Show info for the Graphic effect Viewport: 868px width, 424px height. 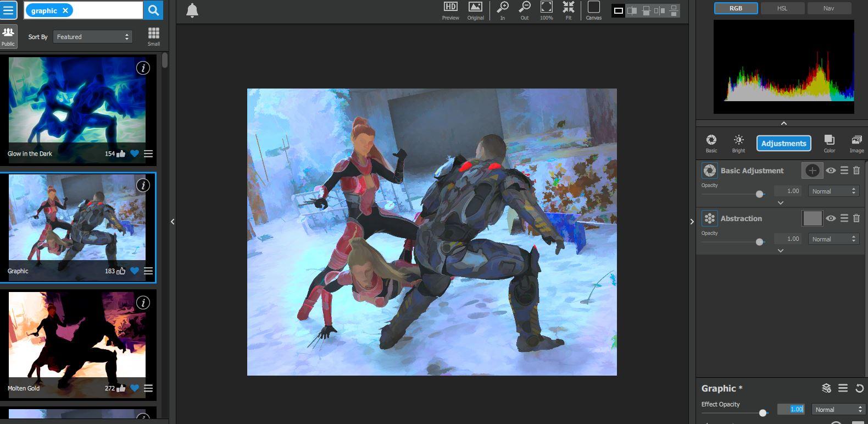pyautogui.click(x=143, y=185)
